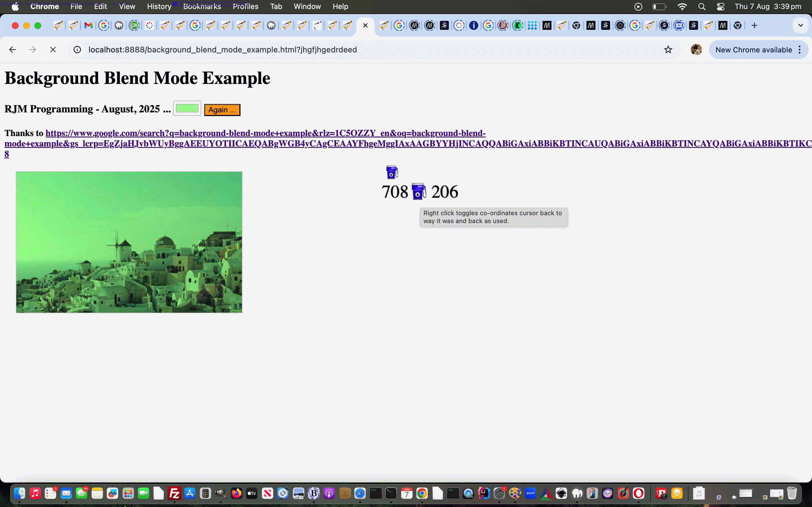View site information for localhost

(x=77, y=50)
